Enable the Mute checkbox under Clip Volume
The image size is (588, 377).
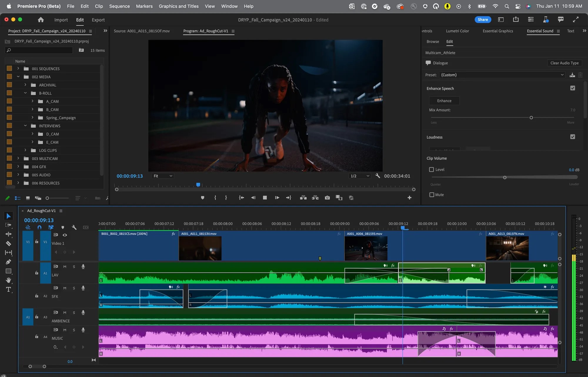tap(432, 195)
